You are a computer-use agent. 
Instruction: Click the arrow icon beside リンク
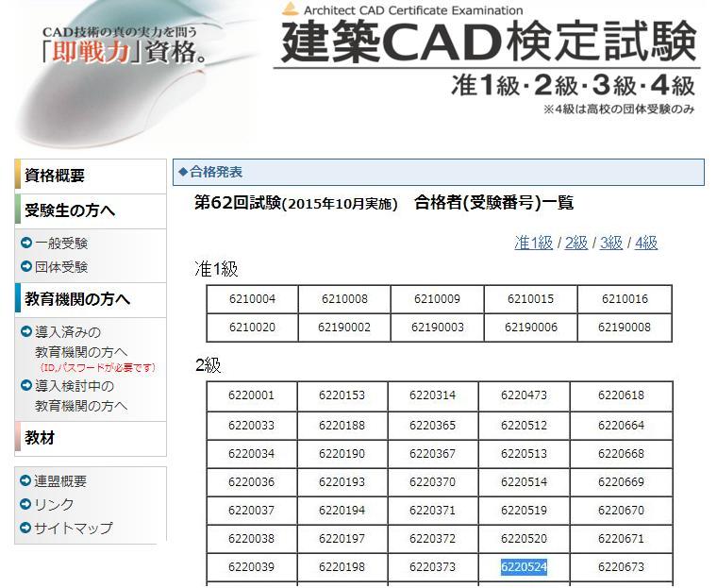[25, 504]
